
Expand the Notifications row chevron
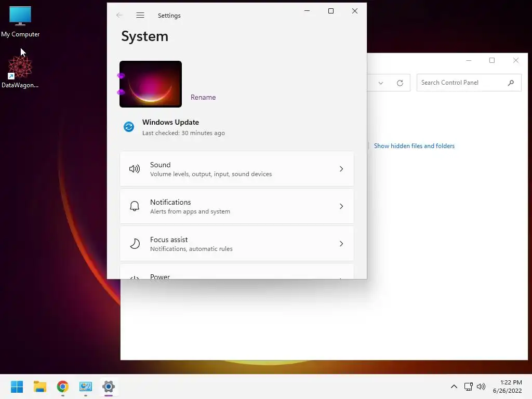pyautogui.click(x=341, y=206)
